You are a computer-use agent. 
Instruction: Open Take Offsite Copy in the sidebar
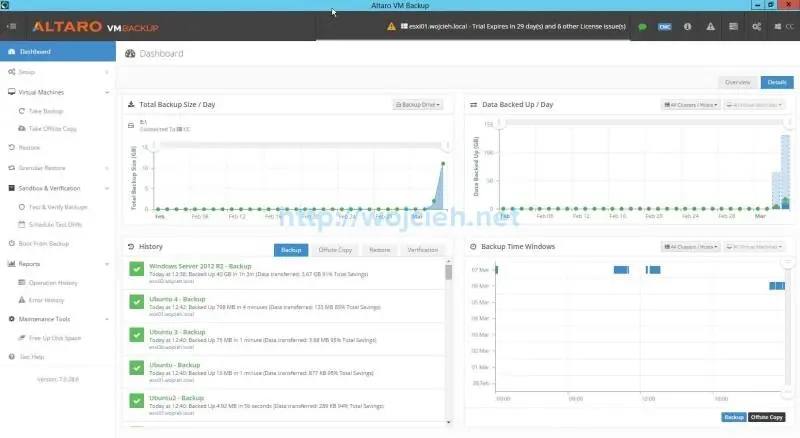point(47,129)
